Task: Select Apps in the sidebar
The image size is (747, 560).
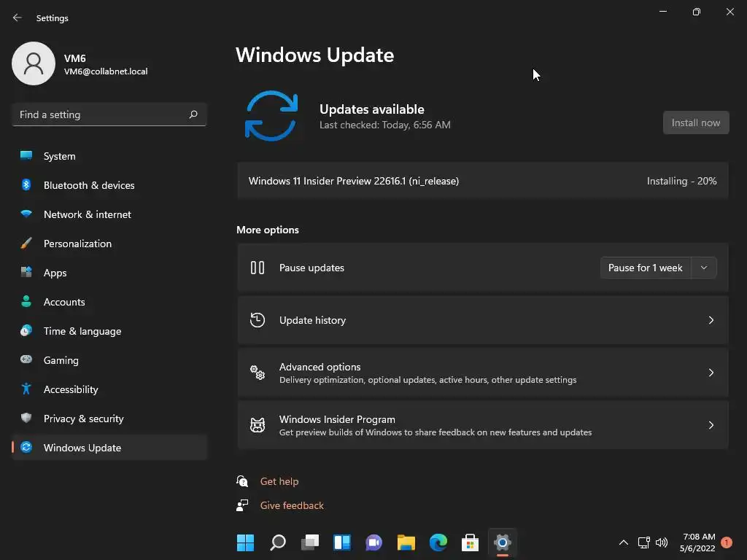Action: [x=109, y=273]
